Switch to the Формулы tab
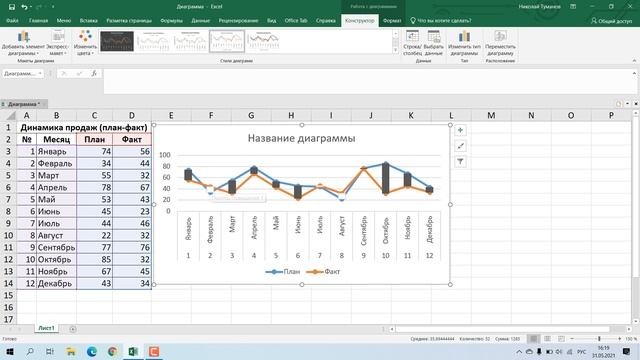640x360 pixels. 171,20
